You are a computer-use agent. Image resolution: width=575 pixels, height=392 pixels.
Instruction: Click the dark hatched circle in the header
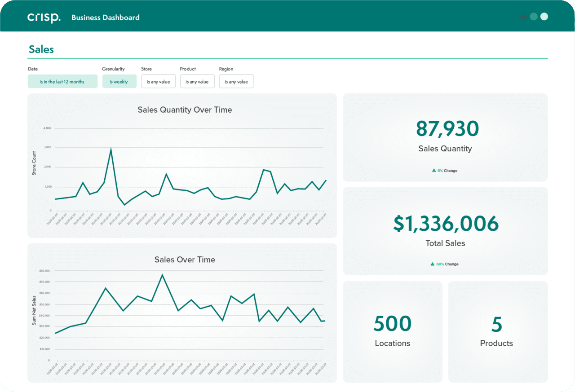coord(524,17)
